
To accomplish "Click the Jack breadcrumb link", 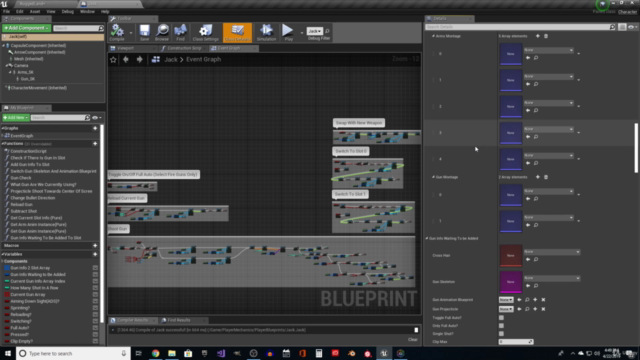I will pos(171,60).
